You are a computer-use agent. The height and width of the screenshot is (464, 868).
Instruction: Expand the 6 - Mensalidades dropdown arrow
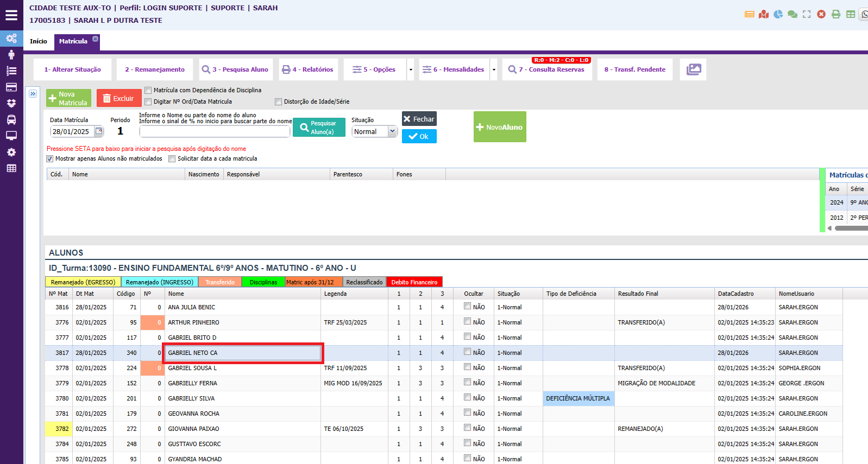tap(494, 70)
